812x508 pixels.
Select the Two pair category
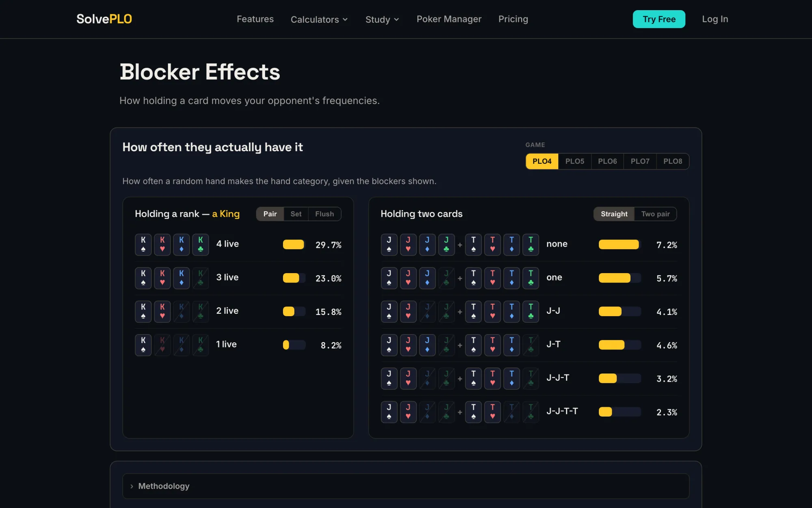pos(655,214)
